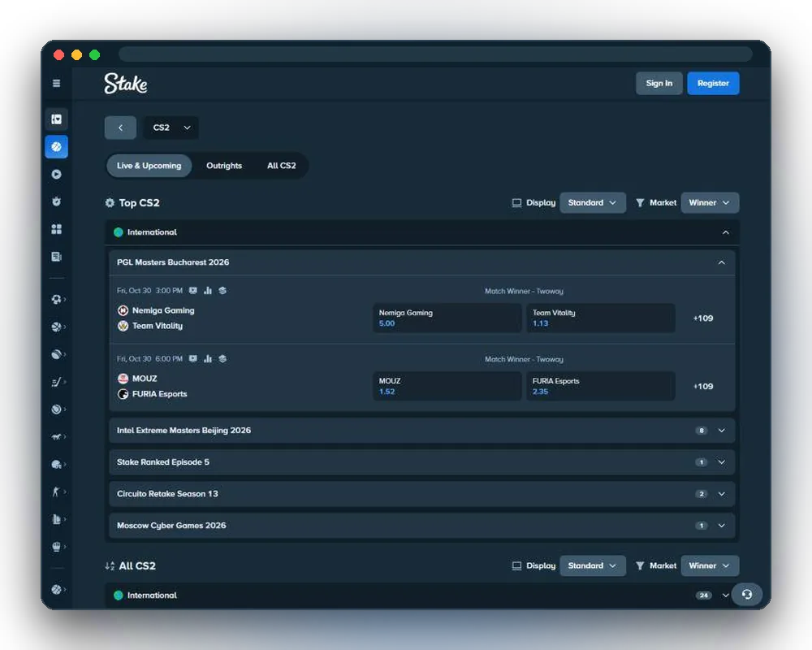This screenshot has width=812, height=650.
Task: Expand Moscow Cyber Games 2026
Action: (x=421, y=525)
